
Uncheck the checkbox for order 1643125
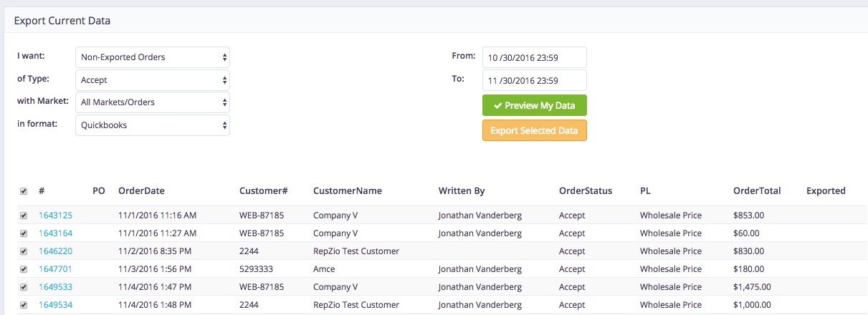[24, 215]
